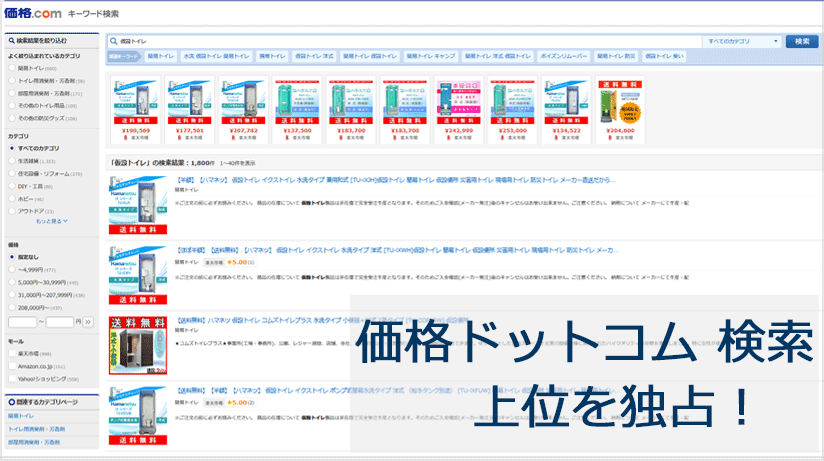Click the maximum price input box
The width and height of the screenshot is (824, 461).
pyautogui.click(x=59, y=322)
